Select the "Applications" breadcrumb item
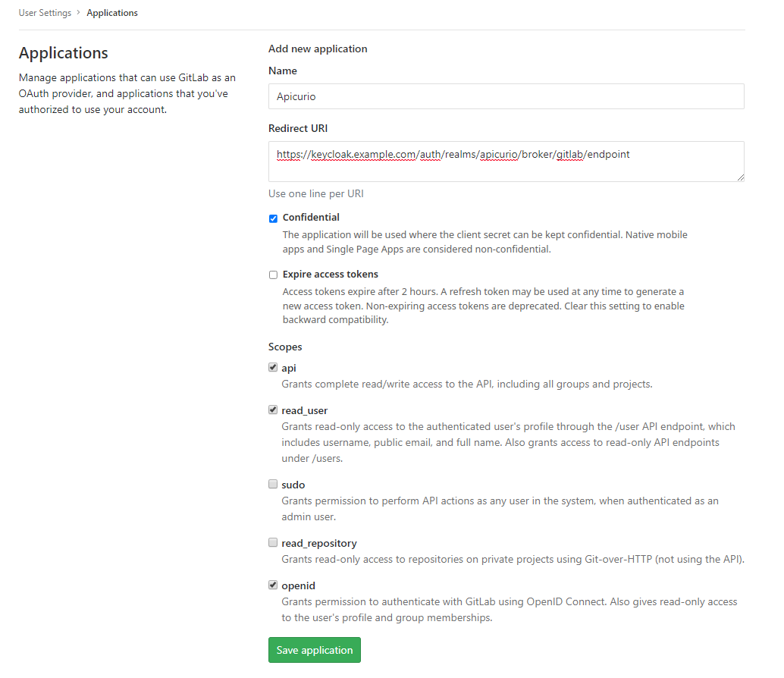This screenshot has height=678, width=784. coord(111,12)
